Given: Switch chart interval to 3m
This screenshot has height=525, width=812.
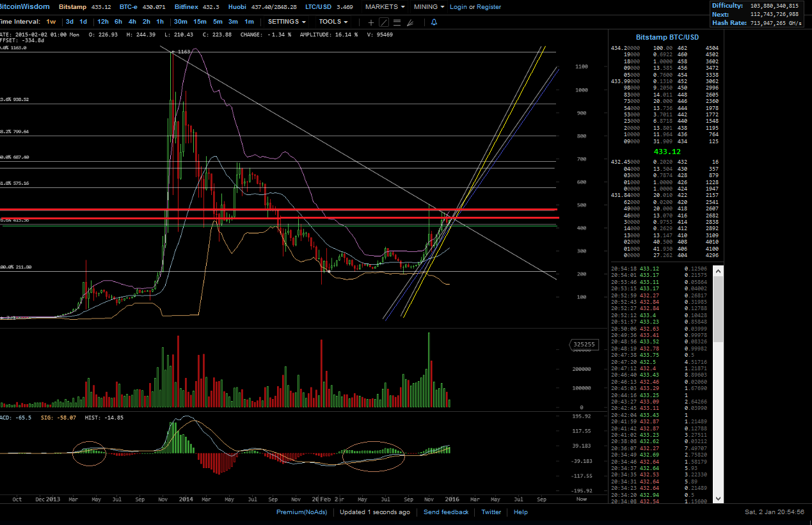Looking at the screenshot, I should (234, 22).
